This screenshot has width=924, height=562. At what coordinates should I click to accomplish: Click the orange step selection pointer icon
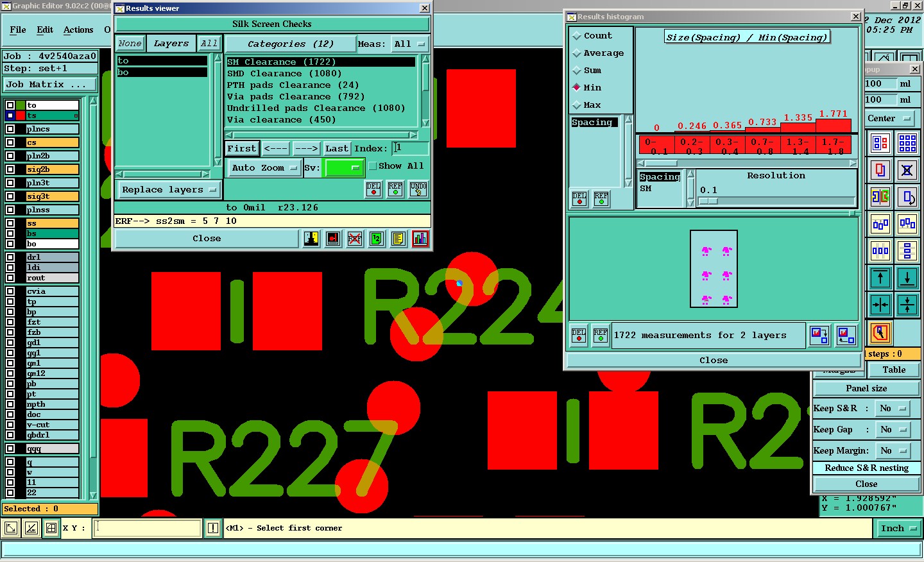pos(880,332)
